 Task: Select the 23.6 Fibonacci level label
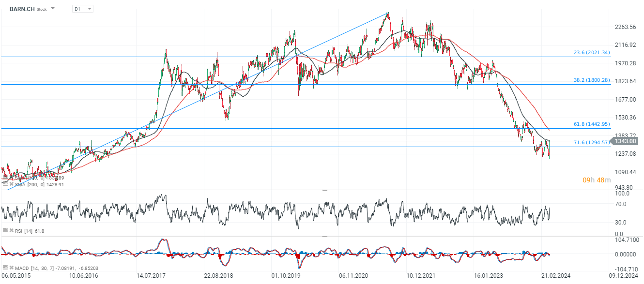click(591, 53)
